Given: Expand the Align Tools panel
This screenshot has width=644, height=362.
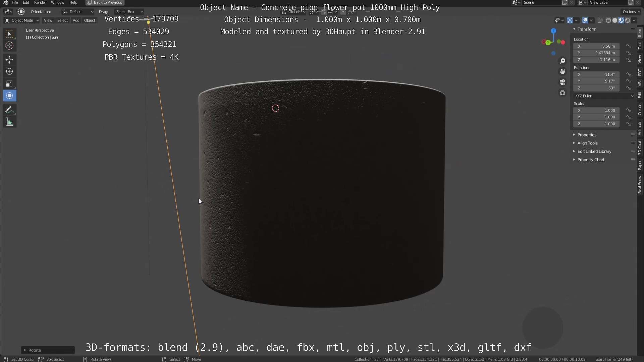Looking at the screenshot, I should pos(574,143).
